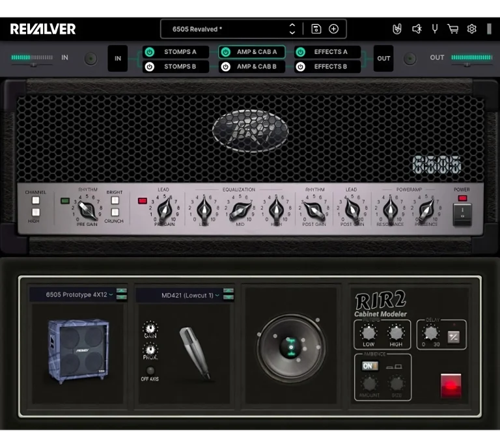Click the RESONANCE knob

point(390,210)
